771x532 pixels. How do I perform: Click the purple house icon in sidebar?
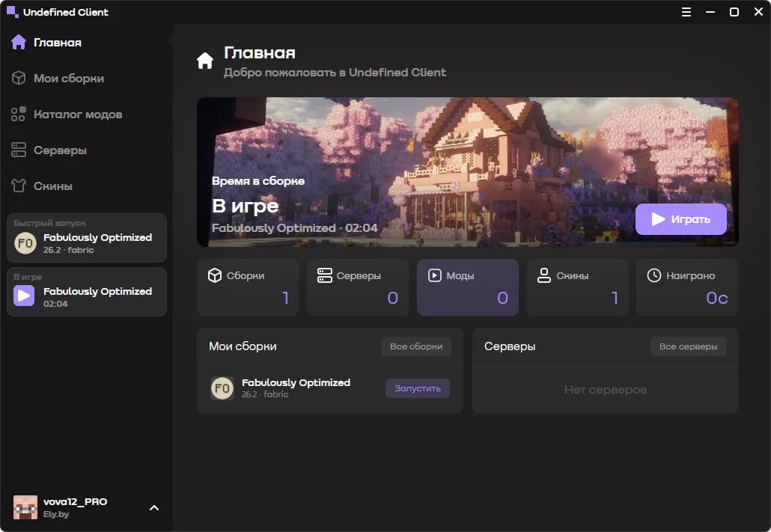coord(19,42)
